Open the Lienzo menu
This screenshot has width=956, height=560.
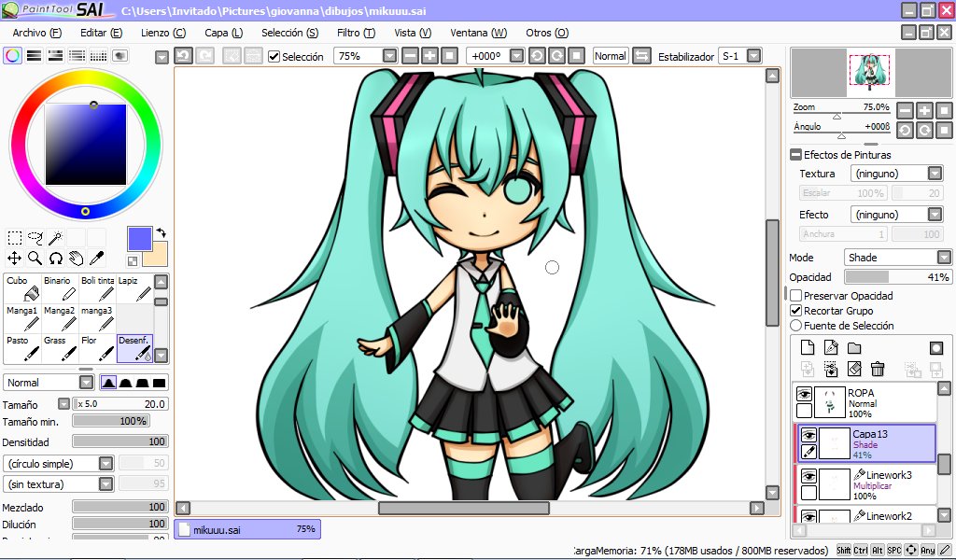tap(163, 33)
